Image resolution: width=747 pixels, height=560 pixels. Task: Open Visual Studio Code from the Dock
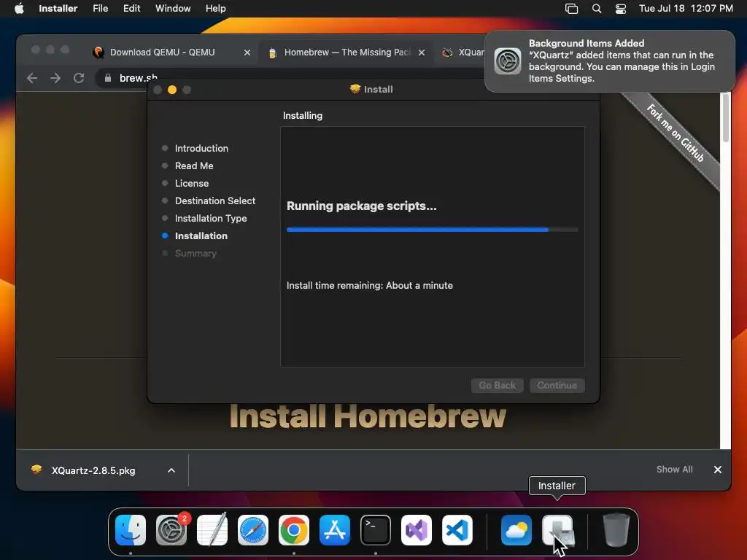coord(457,530)
